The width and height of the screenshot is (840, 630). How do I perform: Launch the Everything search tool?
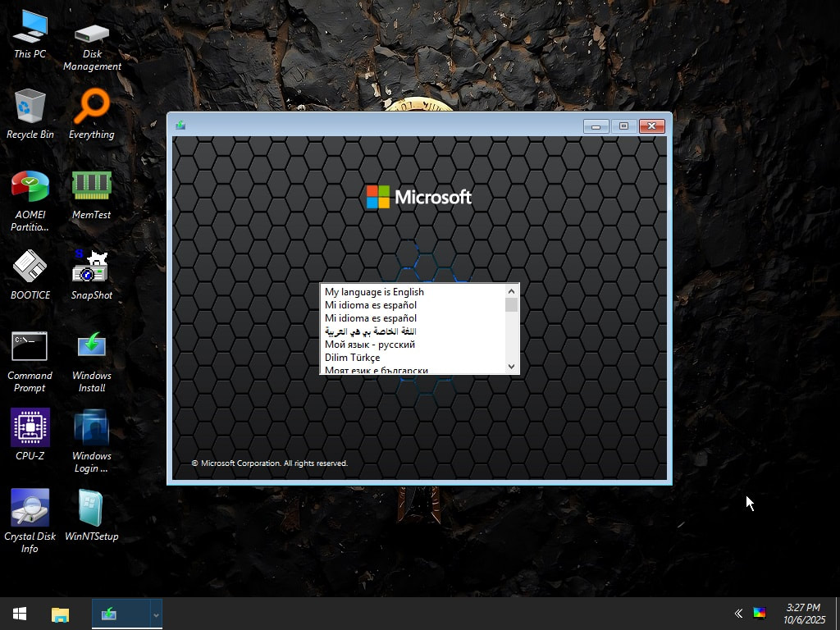point(91,105)
